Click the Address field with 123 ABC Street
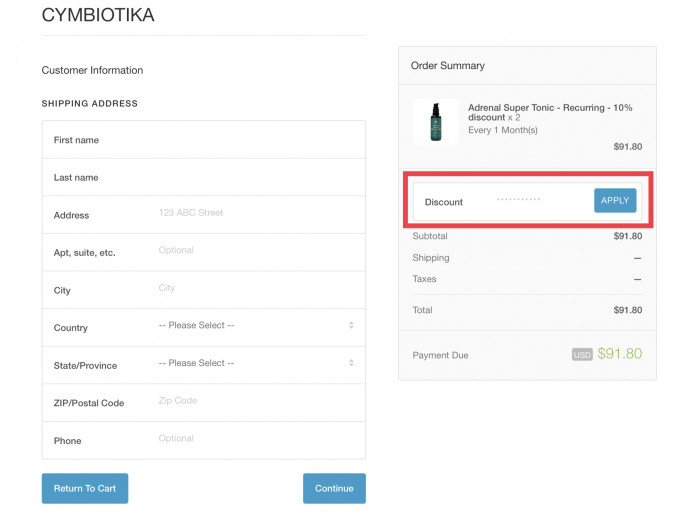 (204, 215)
